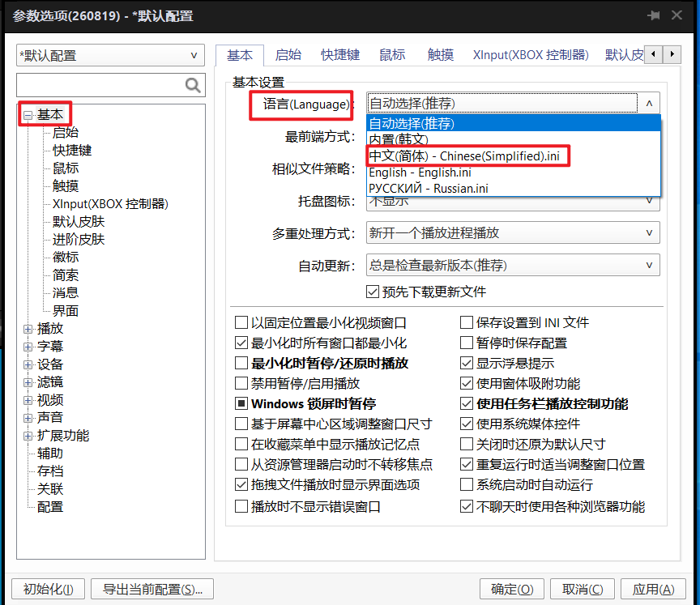Select 自动选择(推荐) in the language list
This screenshot has width=700, height=605.
click(x=513, y=123)
